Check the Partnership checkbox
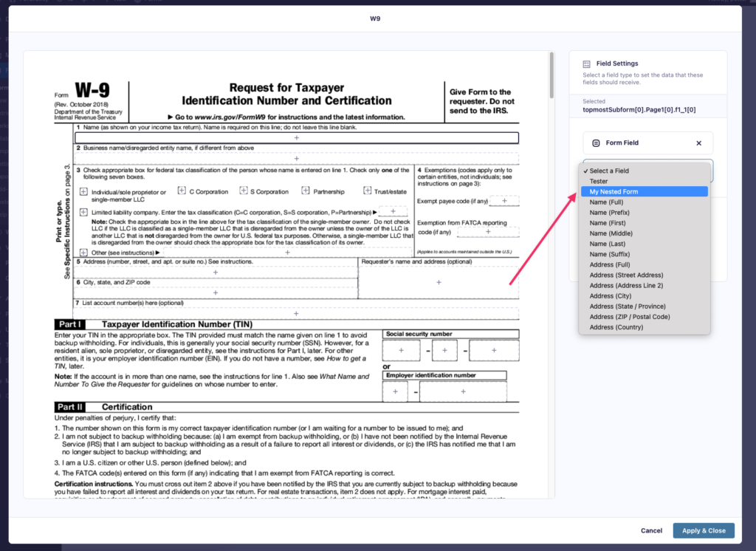 click(x=305, y=191)
